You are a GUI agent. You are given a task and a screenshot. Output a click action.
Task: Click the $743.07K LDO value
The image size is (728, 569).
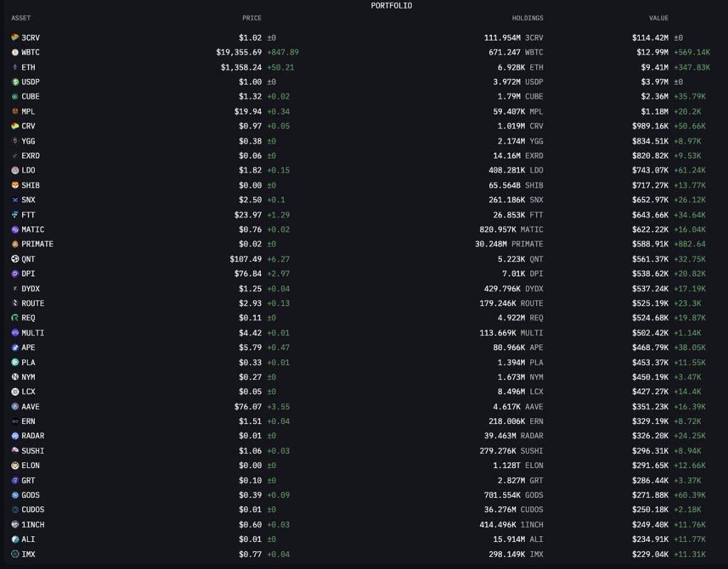pyautogui.click(x=650, y=170)
